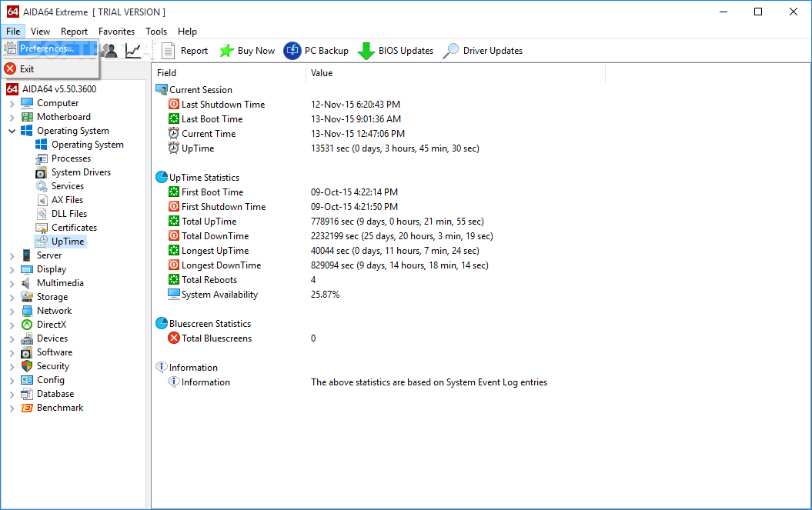Select the Motherboard icon in tree
This screenshot has width=812, height=510.
pyautogui.click(x=27, y=117)
